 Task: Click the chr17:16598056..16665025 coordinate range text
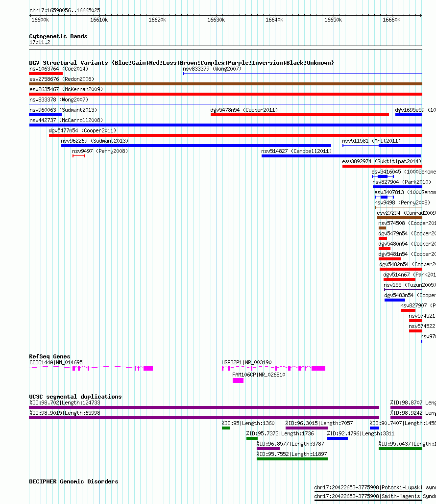pos(65,10)
